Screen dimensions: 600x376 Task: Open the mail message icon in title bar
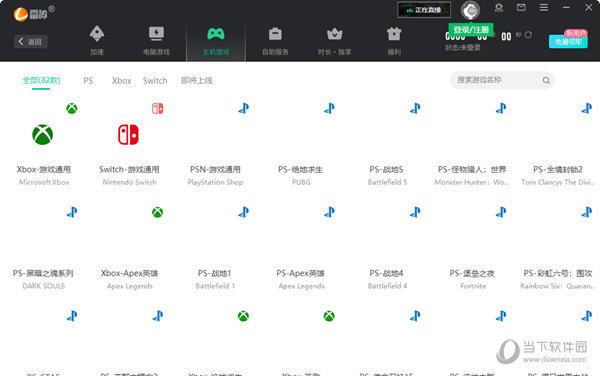click(x=521, y=7)
